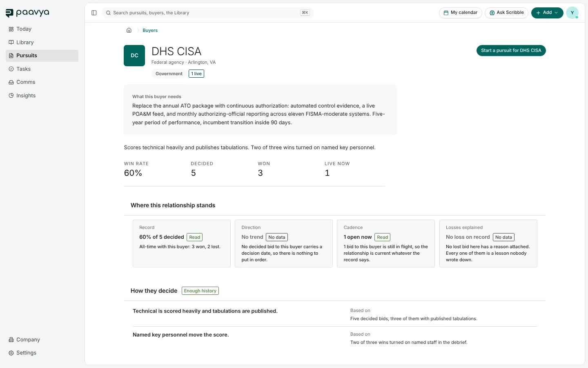Click the DHS CISA page title
Viewport: 588px width, 368px height.
pos(176,52)
